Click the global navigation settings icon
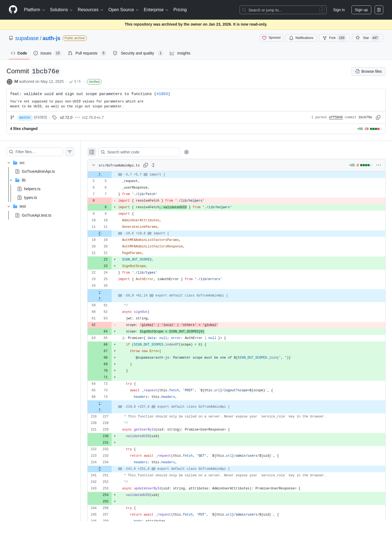Viewport: 392px width, 545px height. click(379, 10)
